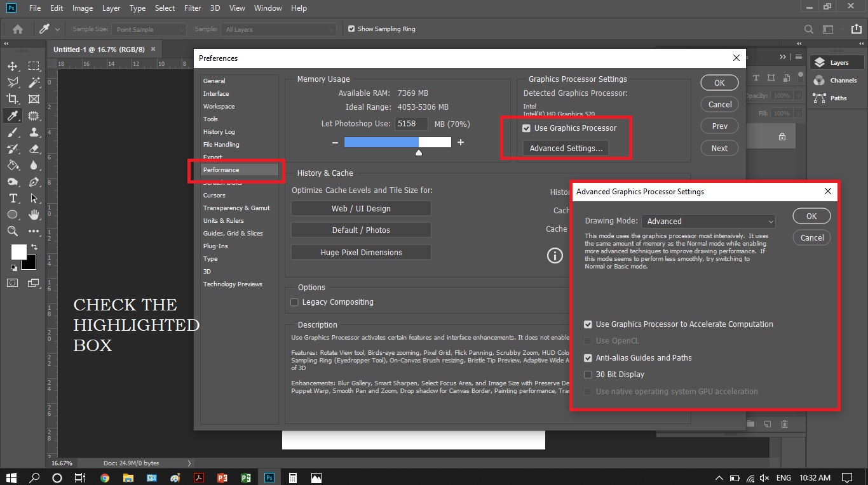The height and width of the screenshot is (485, 868).
Task: Click the info icon in History & Cache
Action: pyautogui.click(x=555, y=255)
